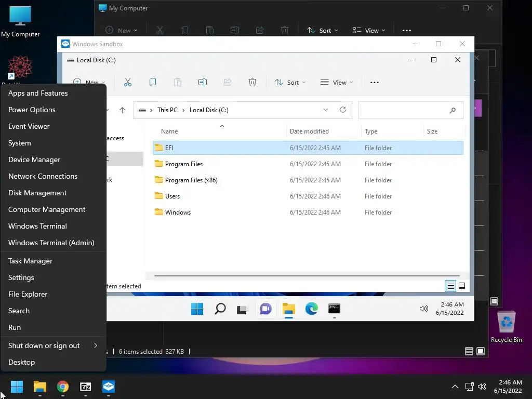Screen dimensions: 532x399
Task: Select the Program Files folder
Action: (x=308, y=164)
